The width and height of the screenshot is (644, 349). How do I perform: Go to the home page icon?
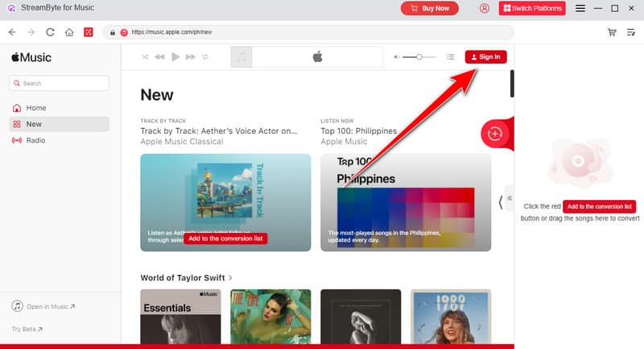[70, 32]
